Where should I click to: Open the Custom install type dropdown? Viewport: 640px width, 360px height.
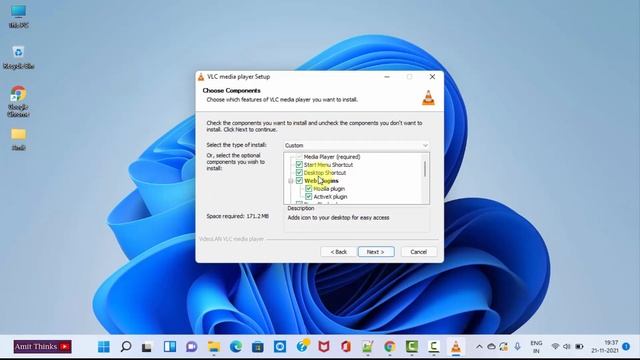pyautogui.click(x=356, y=145)
